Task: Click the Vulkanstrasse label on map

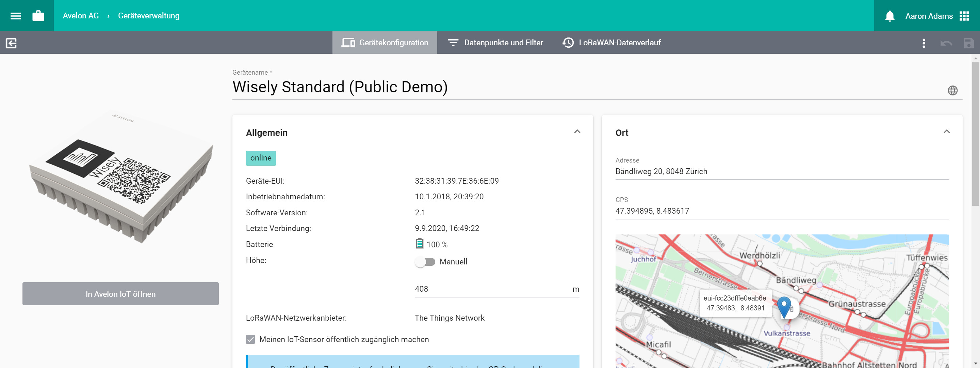Action: tap(787, 333)
